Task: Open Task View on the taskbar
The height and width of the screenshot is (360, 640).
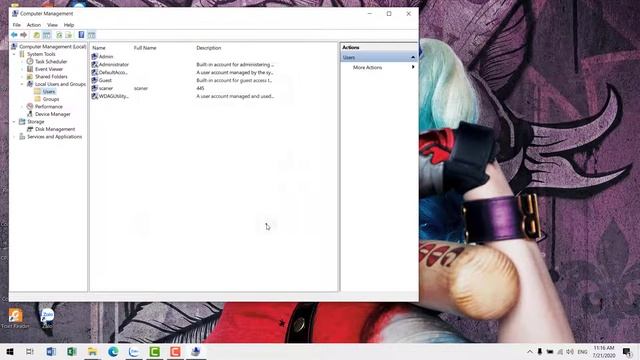Action: point(29,351)
